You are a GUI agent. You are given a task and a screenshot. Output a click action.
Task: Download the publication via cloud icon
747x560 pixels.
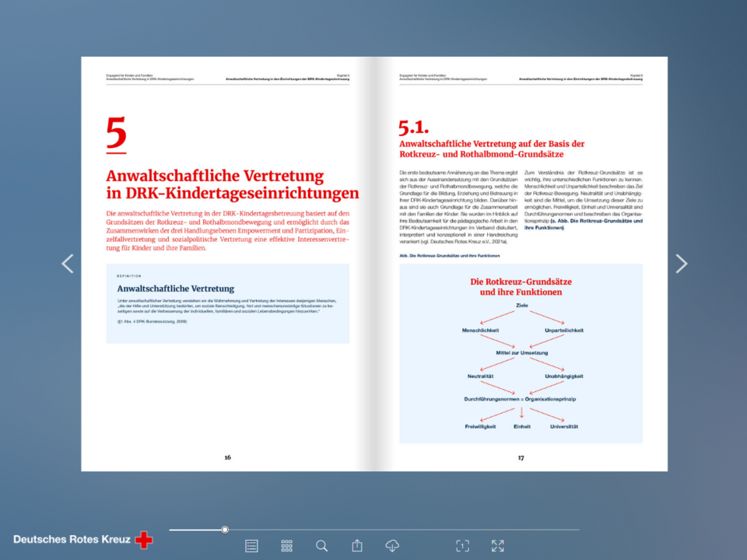coord(393,546)
